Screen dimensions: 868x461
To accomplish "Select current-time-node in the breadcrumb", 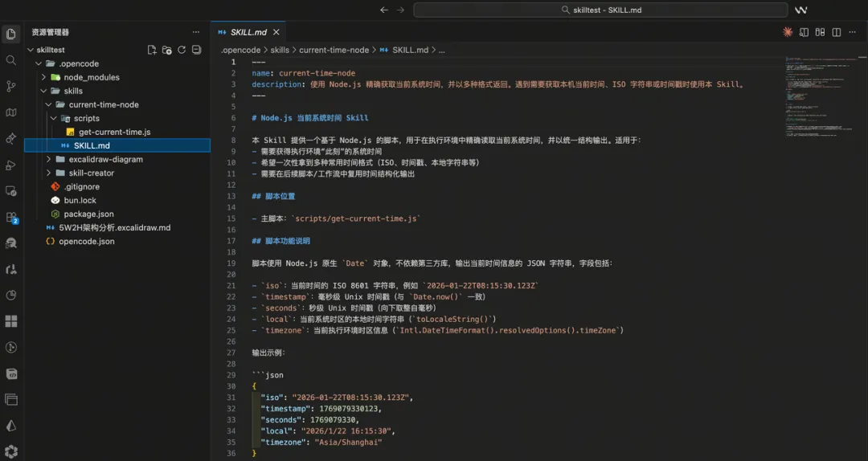I will [x=334, y=50].
